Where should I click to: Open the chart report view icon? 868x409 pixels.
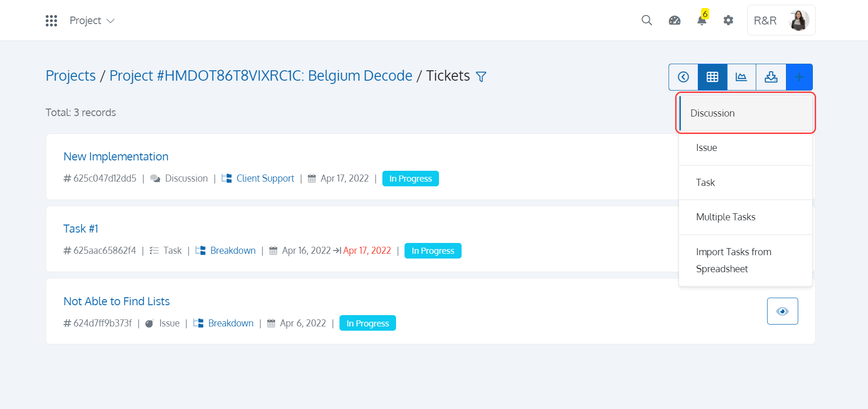click(742, 77)
